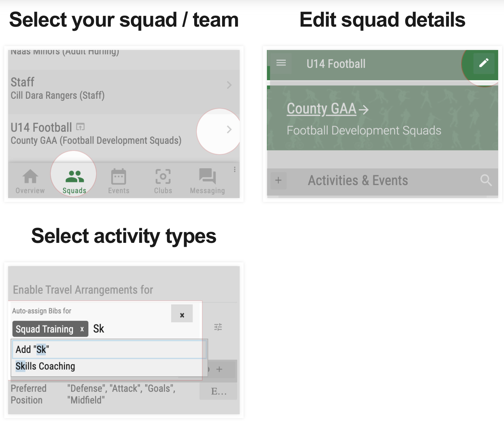
Task: Go to the Overview home tab
Action: click(30, 181)
